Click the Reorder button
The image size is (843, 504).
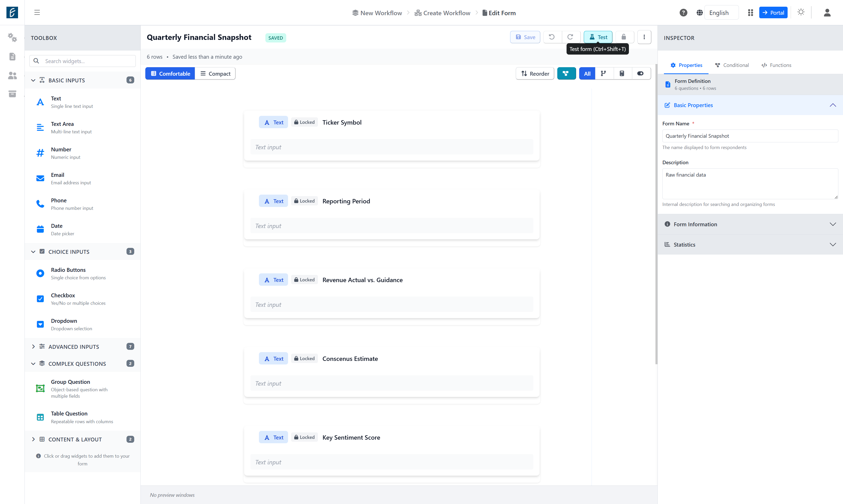[x=535, y=73]
